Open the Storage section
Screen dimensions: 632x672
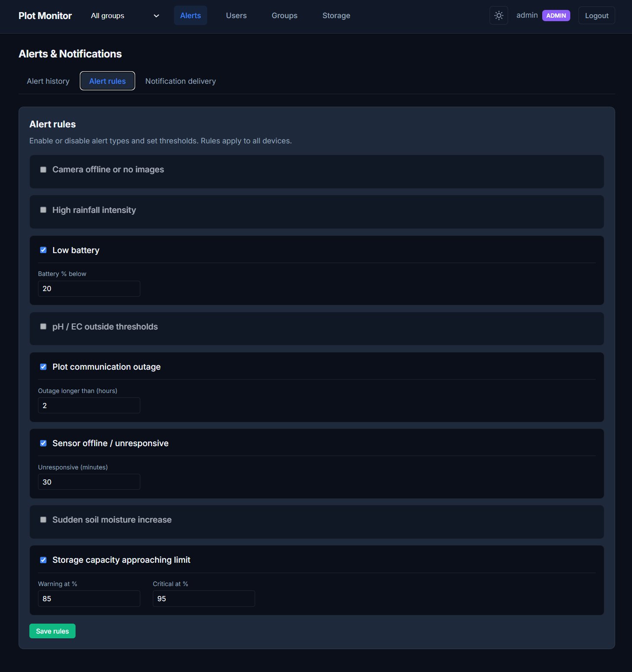(336, 15)
